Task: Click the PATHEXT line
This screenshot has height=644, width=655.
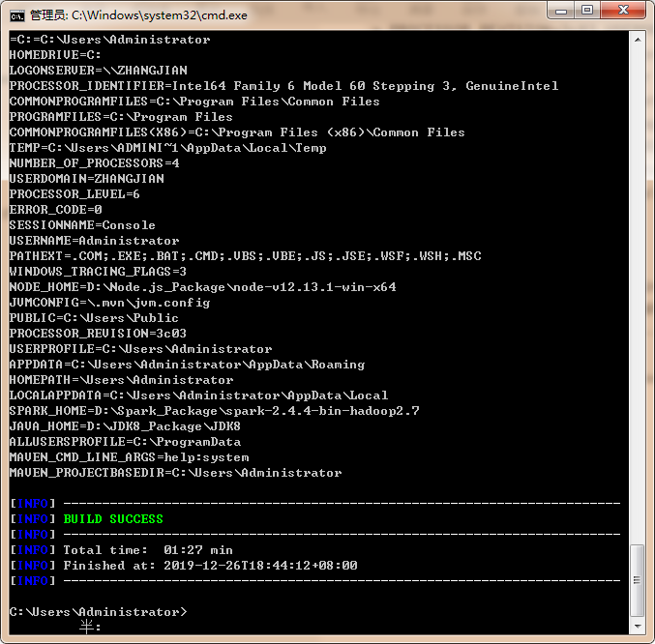Action: pos(246,255)
